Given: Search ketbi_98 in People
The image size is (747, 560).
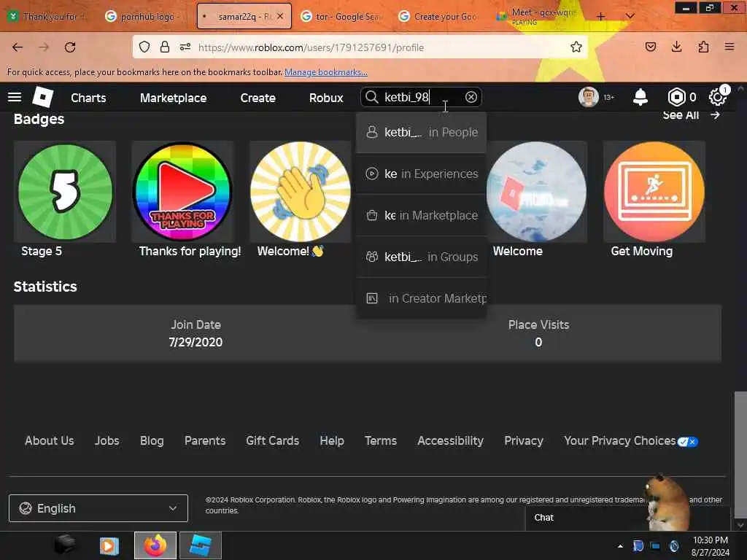Looking at the screenshot, I should pos(421,133).
